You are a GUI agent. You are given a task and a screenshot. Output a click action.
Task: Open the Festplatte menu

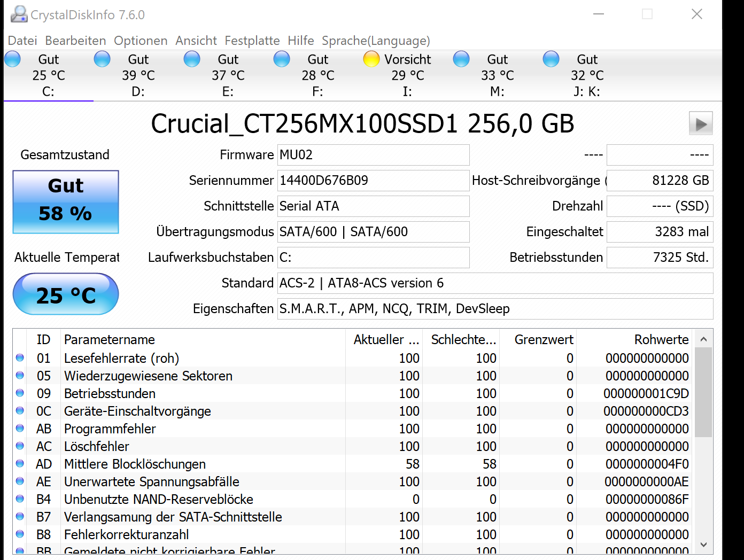[252, 41]
